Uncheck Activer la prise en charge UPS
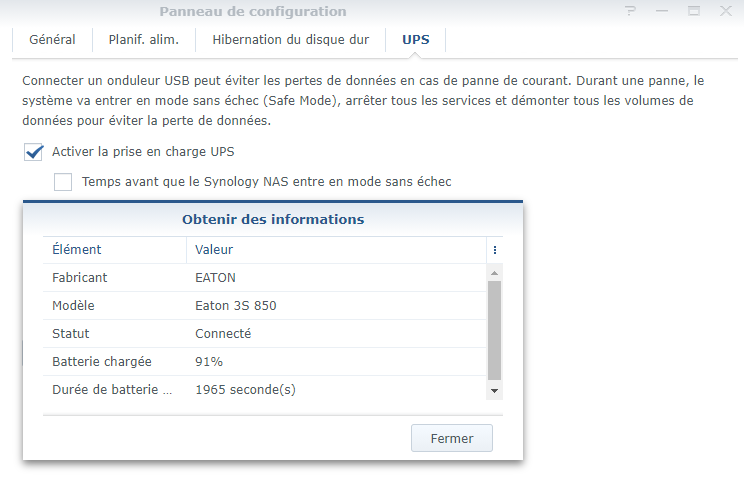Viewport: 744px width, 494px height. [x=35, y=152]
